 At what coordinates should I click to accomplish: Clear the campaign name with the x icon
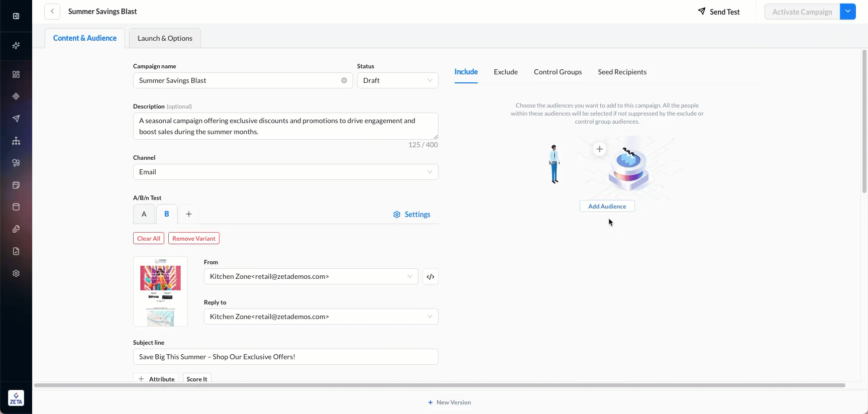coord(344,80)
